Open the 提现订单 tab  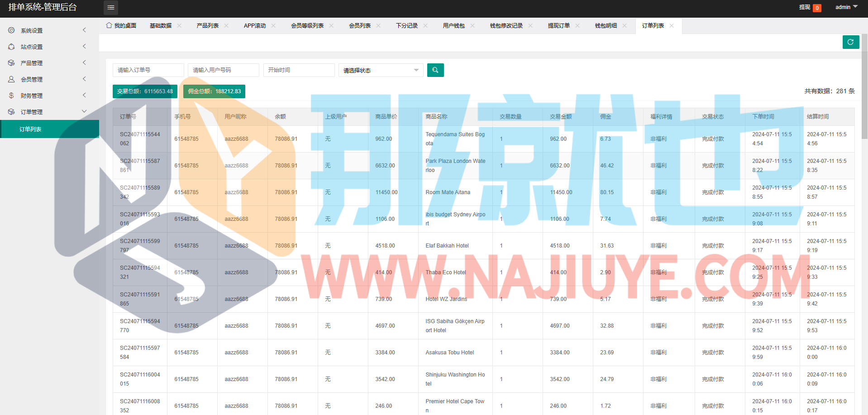point(558,26)
